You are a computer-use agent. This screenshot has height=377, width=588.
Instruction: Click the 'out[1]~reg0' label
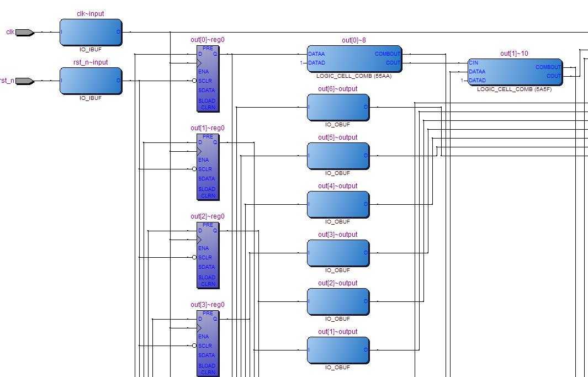coord(208,128)
